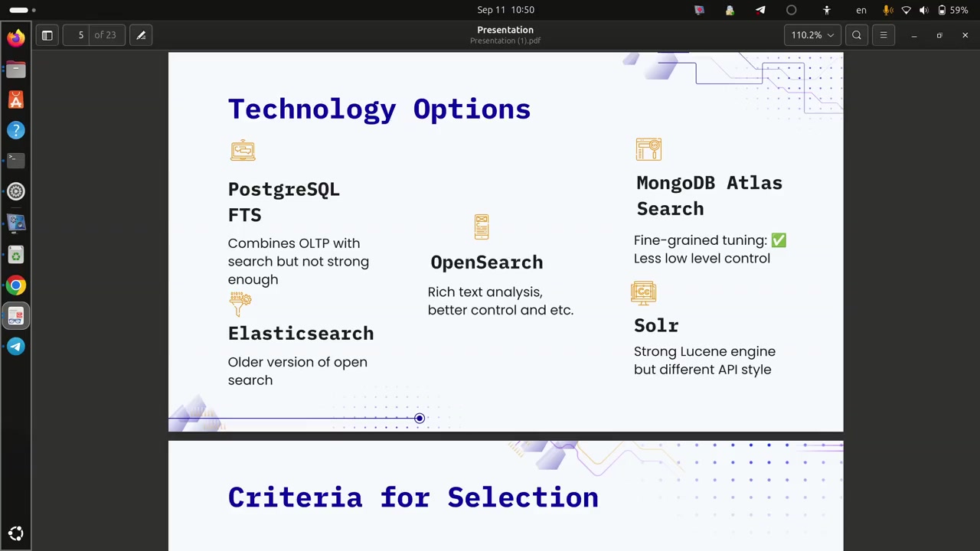Maximize or restore the Presentation window
Screen dimensions: 980x551
(x=939, y=35)
